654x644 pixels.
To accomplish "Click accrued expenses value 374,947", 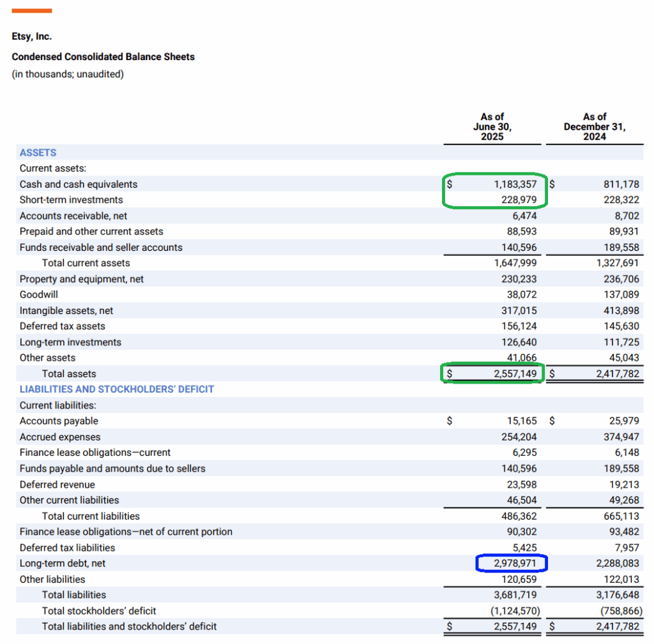I will click(x=621, y=437).
